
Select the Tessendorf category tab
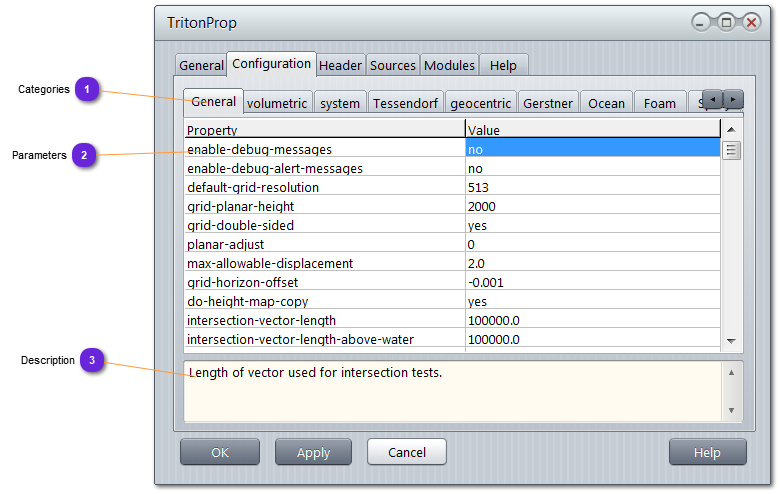(x=407, y=103)
